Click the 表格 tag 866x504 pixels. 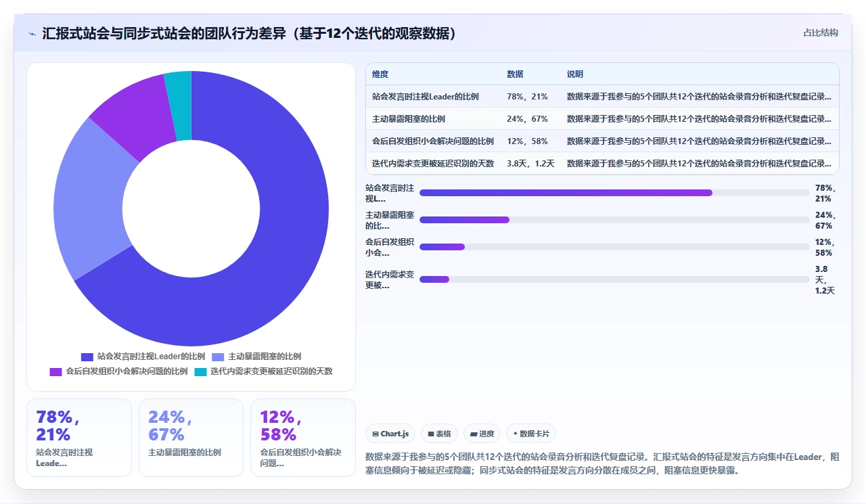[439, 434]
